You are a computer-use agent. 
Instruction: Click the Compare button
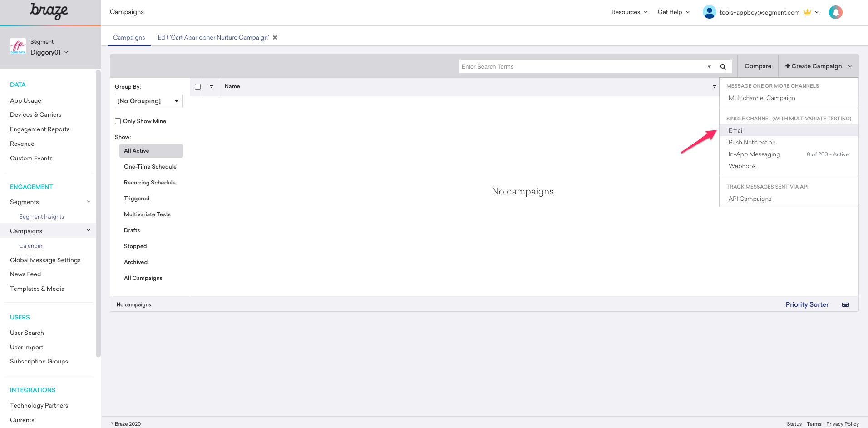[757, 66]
